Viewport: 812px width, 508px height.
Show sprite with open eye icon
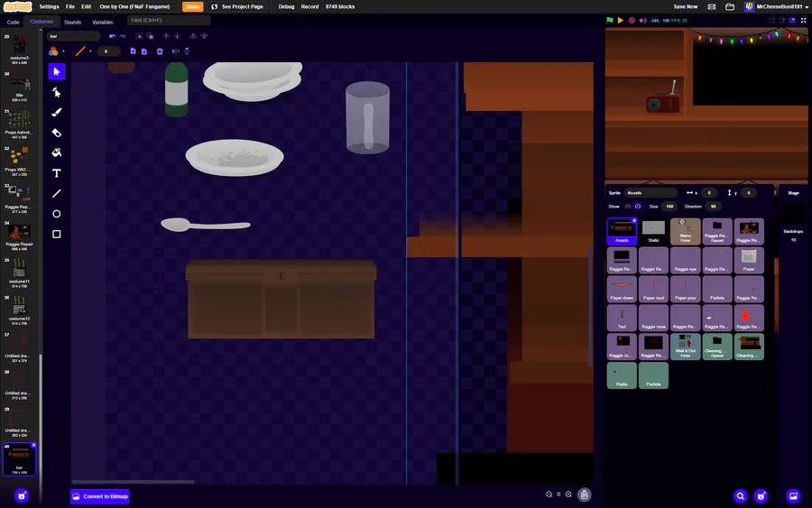[628, 206]
